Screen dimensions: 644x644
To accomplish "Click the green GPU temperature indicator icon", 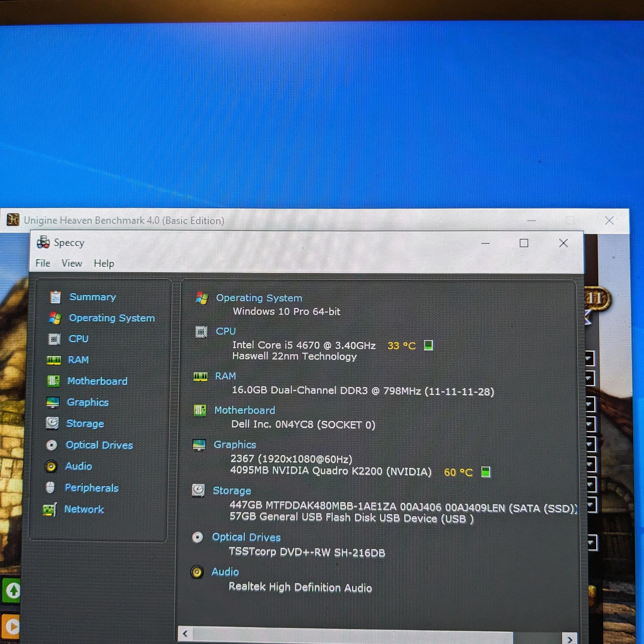I will click(486, 472).
